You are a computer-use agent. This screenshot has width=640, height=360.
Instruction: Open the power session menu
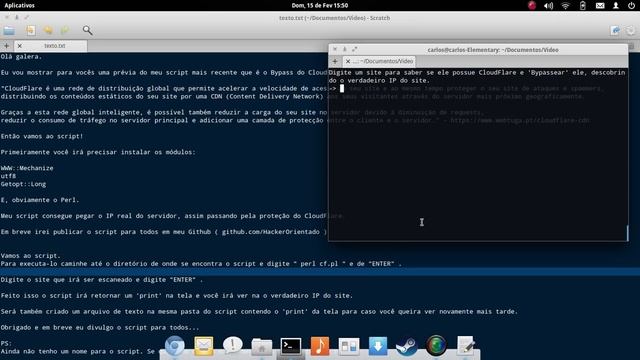coord(631,5)
